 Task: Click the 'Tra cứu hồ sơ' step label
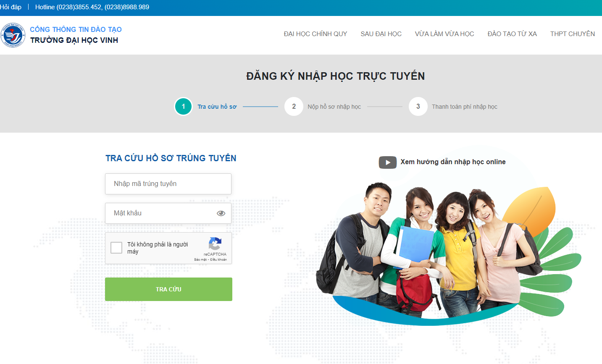click(217, 107)
